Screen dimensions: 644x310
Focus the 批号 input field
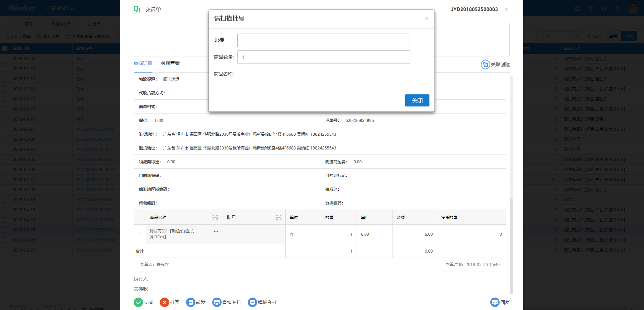coord(323,40)
